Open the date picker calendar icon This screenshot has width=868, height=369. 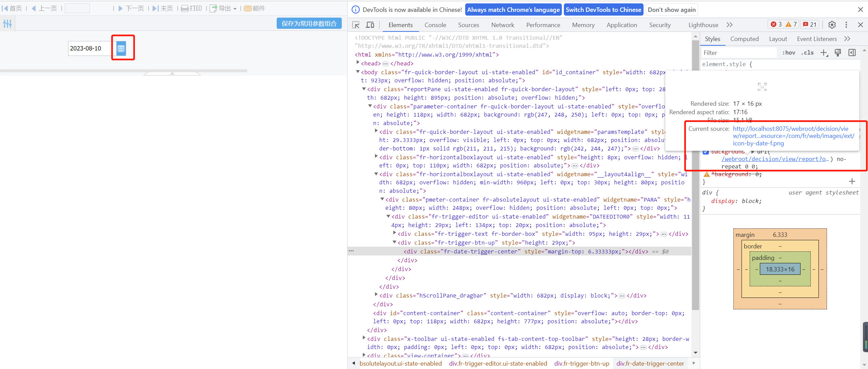coord(121,48)
